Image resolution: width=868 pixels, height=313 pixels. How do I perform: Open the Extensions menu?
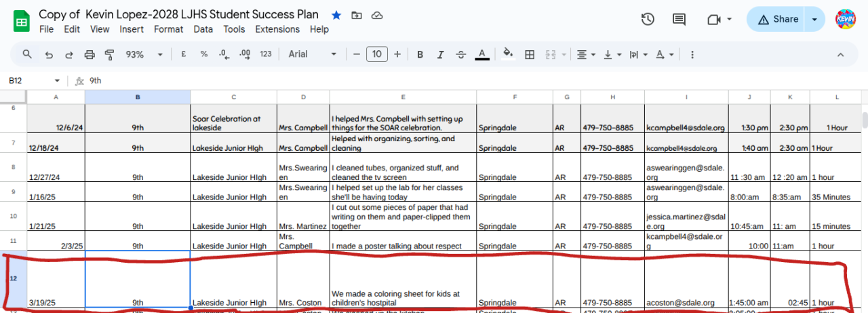click(x=277, y=29)
